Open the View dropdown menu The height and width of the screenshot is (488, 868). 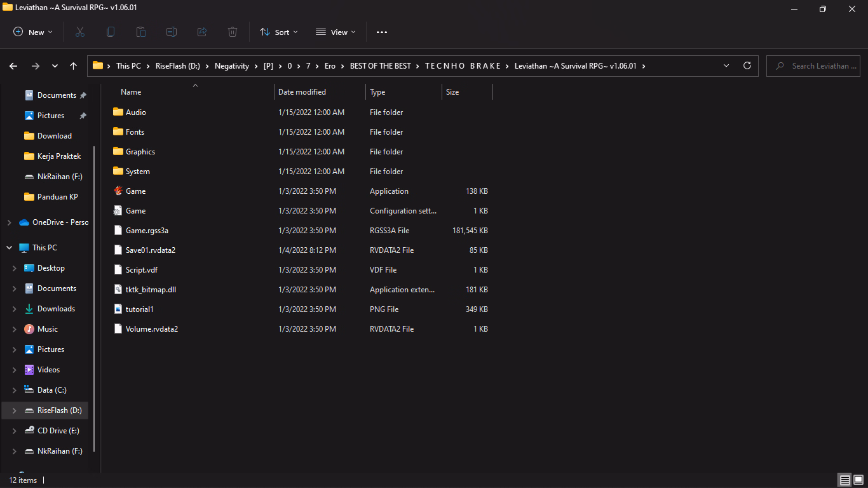(x=336, y=32)
